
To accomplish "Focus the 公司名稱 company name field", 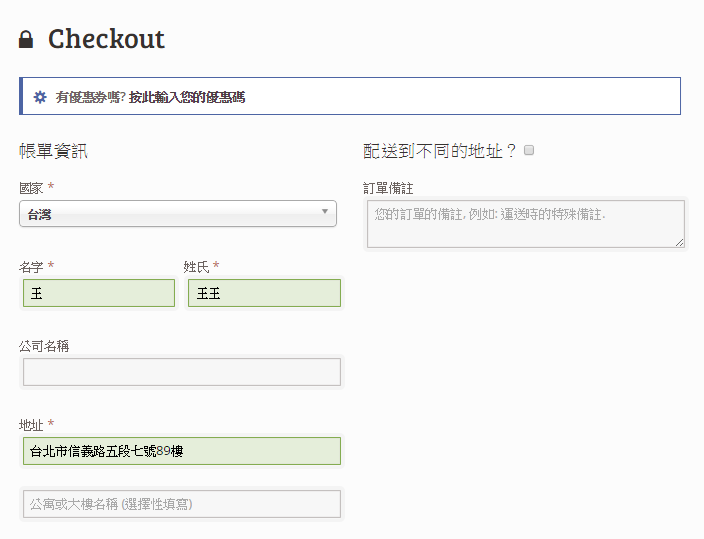I will click(181, 372).
